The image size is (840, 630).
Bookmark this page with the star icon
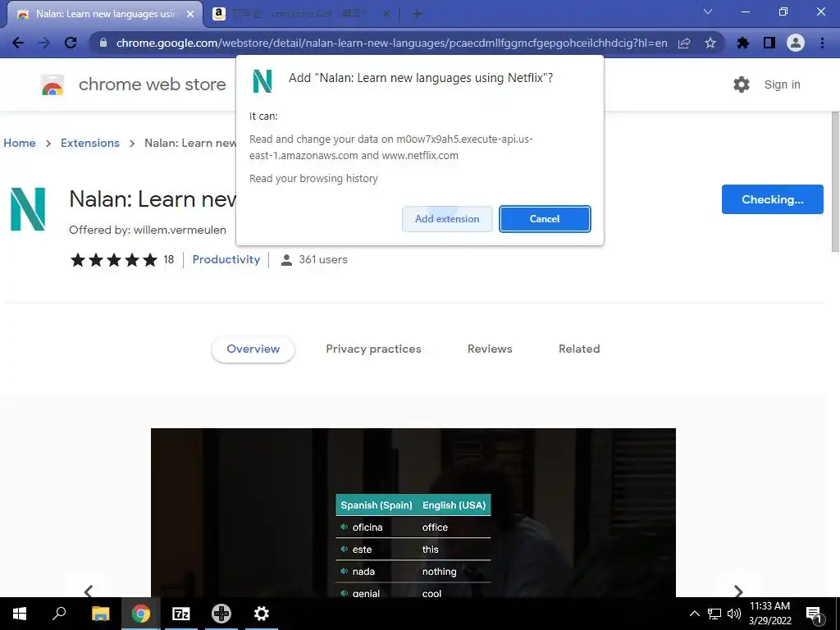click(710, 43)
